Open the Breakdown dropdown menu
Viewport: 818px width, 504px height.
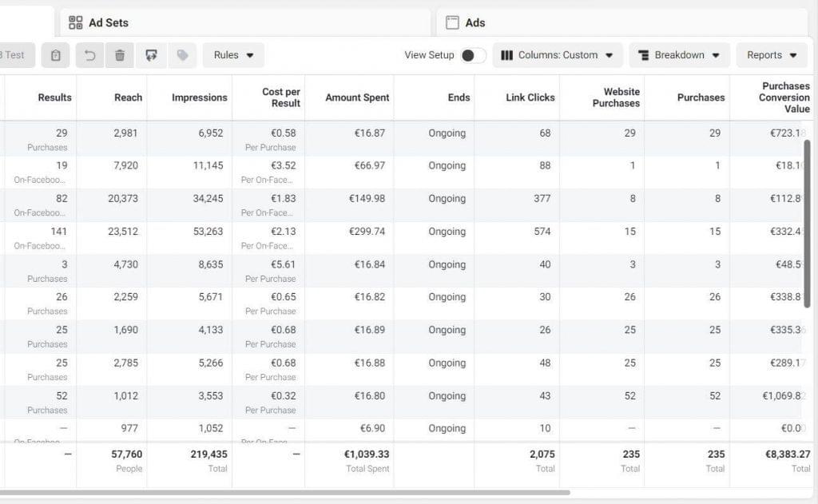(679, 55)
